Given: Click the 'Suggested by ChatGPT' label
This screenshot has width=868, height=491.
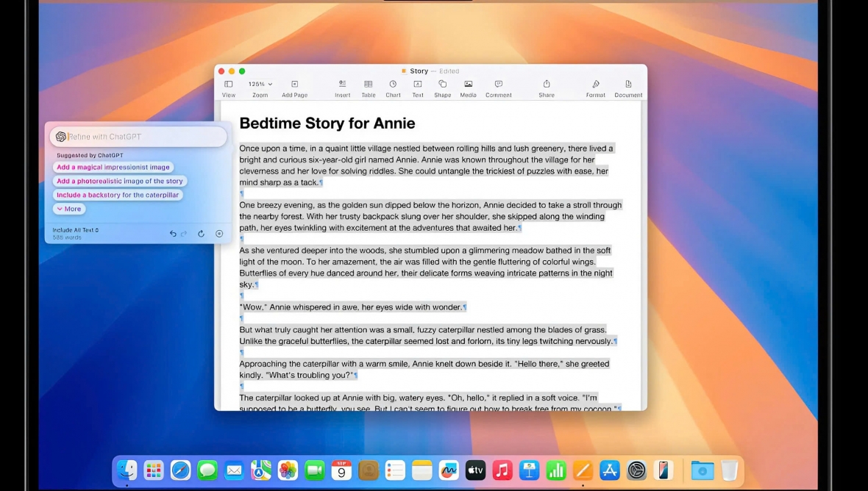Looking at the screenshot, I should click(x=90, y=155).
